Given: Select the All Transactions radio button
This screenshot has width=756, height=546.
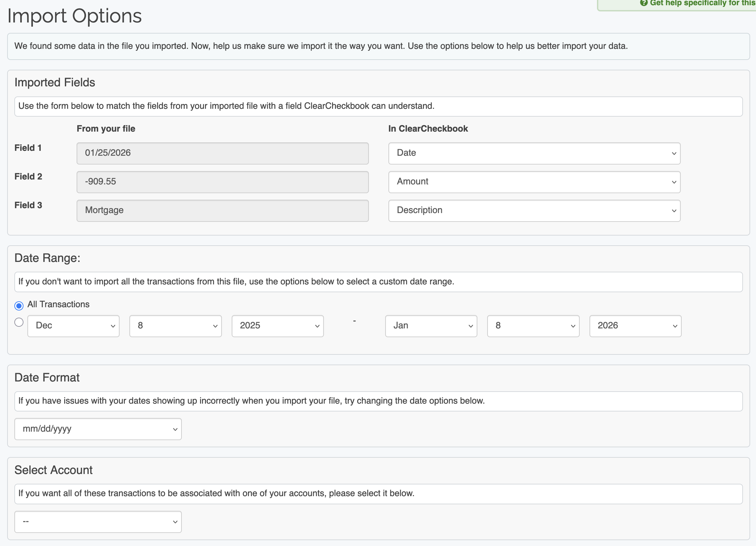Looking at the screenshot, I should point(19,305).
